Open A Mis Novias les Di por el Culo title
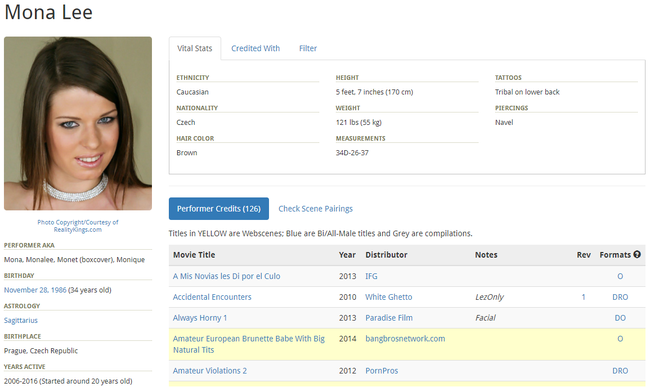Viewport: 650px width, 387px height. coord(226,276)
